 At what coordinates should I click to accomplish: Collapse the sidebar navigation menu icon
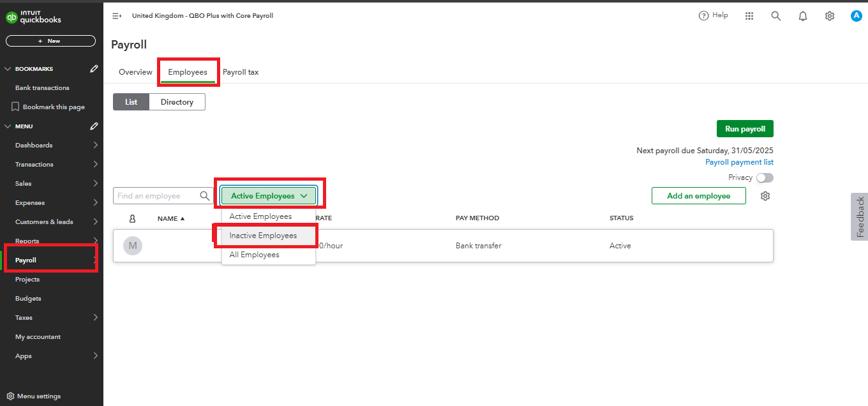(117, 16)
